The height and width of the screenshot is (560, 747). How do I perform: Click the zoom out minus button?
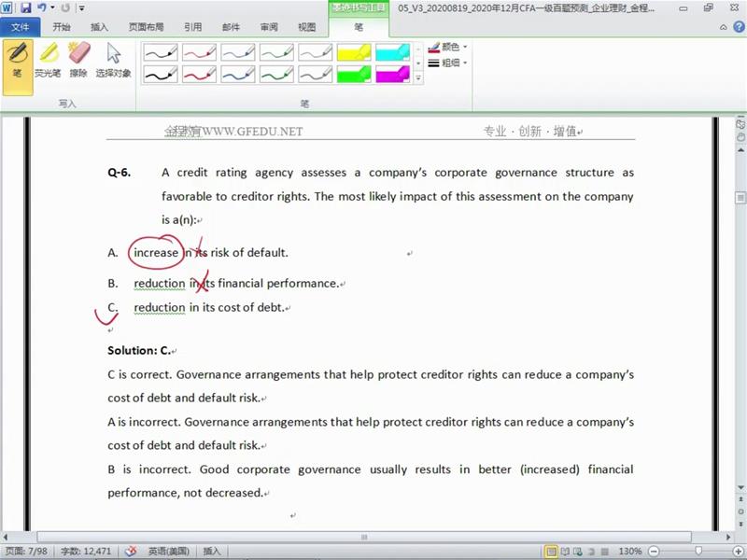coord(654,552)
